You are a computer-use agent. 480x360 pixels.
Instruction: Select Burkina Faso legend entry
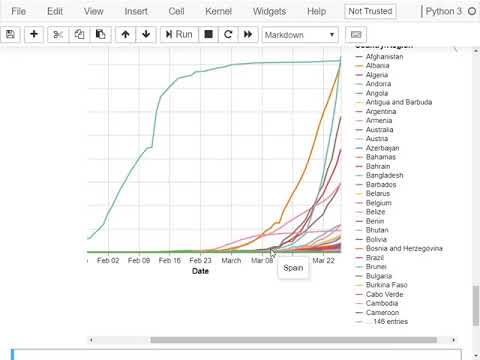[386, 285]
